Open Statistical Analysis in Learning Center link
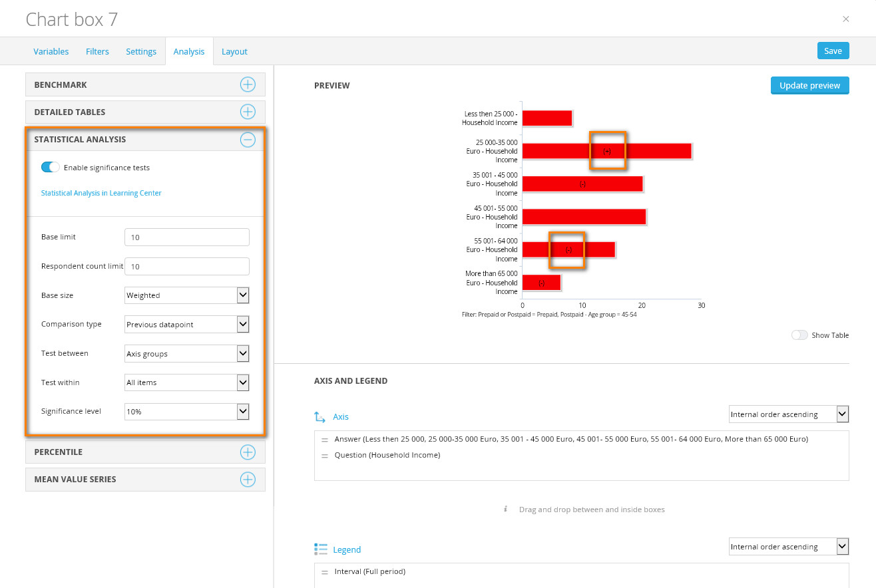Screen dimensions: 876x588 pyautogui.click(x=101, y=193)
